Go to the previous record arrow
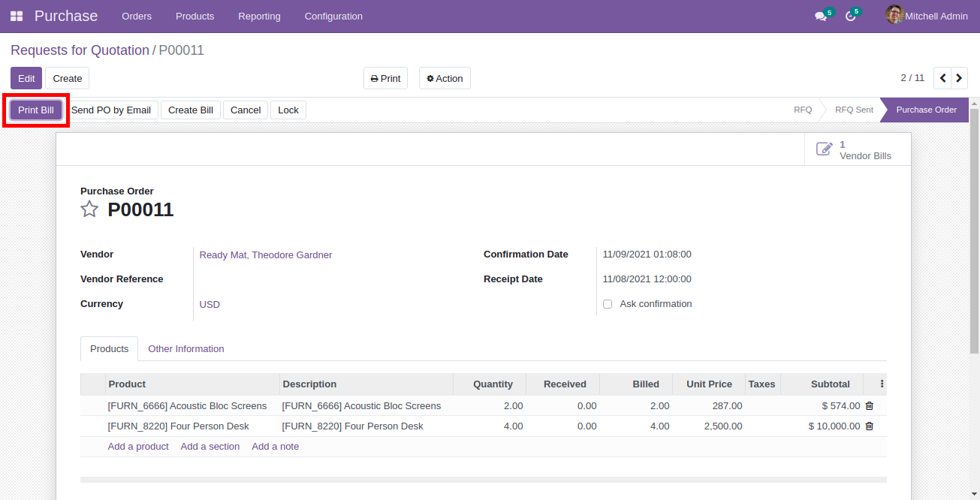 coord(942,78)
